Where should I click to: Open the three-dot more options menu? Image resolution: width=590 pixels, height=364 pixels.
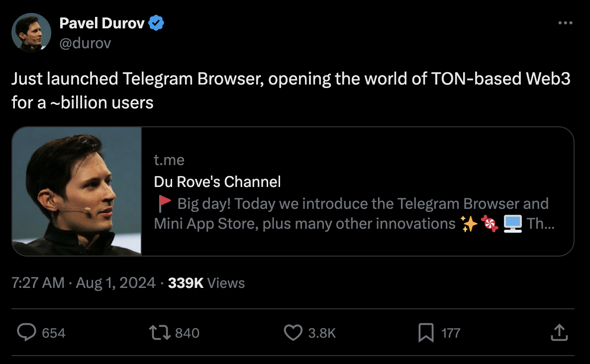click(x=566, y=23)
